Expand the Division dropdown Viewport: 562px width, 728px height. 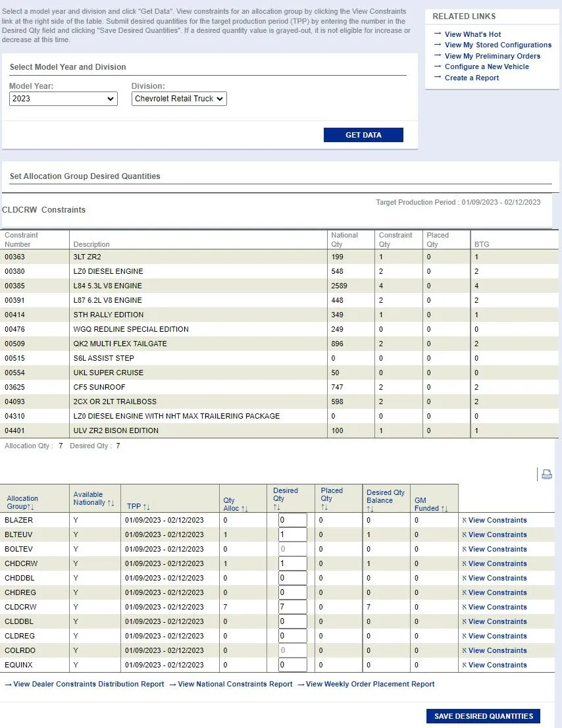pyautogui.click(x=179, y=99)
